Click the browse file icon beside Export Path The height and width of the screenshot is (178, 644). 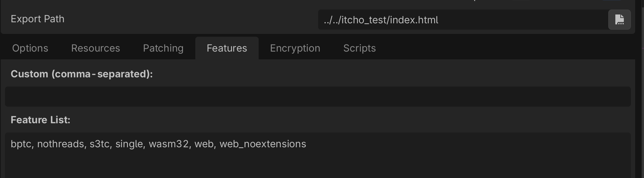point(619,20)
